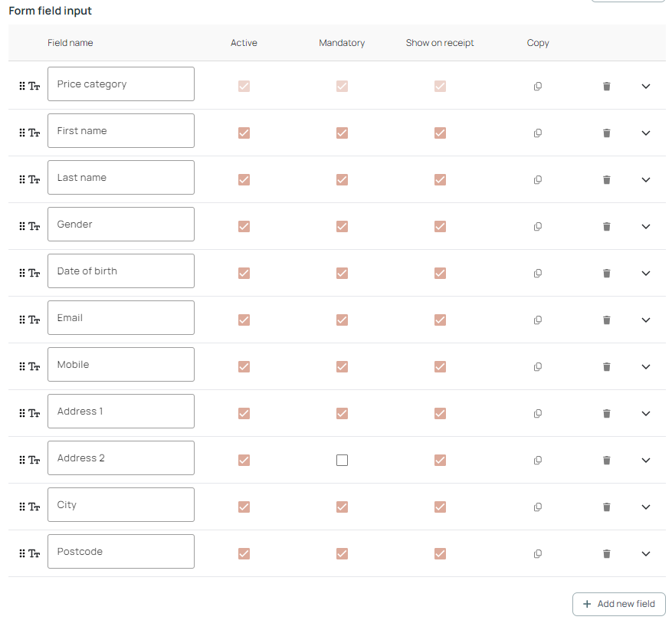Screen dimensions: 672x620
Task: Uncheck Active for the Gender field
Action: 244,227
